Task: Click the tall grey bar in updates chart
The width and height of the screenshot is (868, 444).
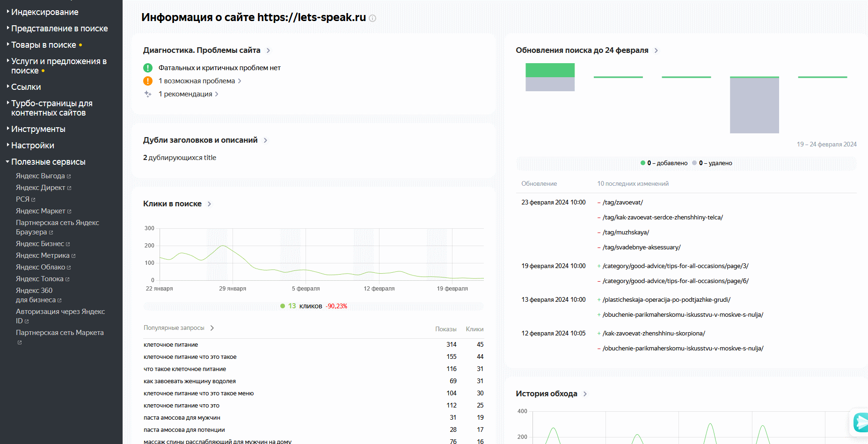Action: coord(754,105)
